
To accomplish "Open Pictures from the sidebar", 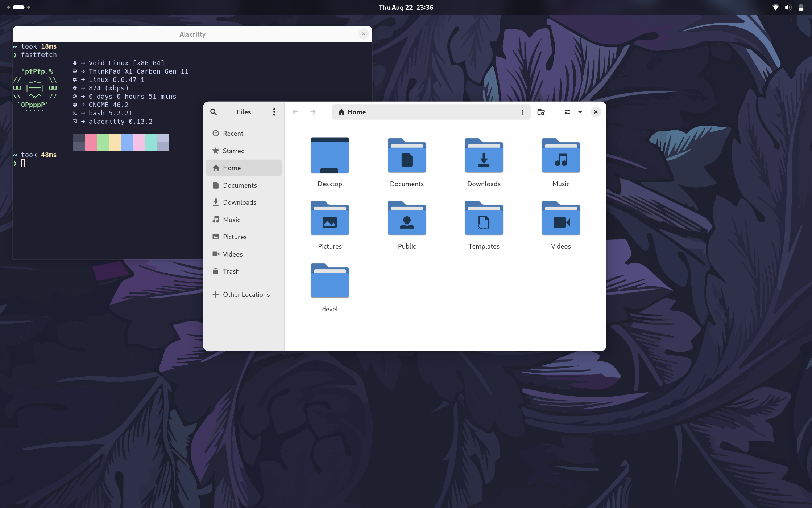I will 244,237.
